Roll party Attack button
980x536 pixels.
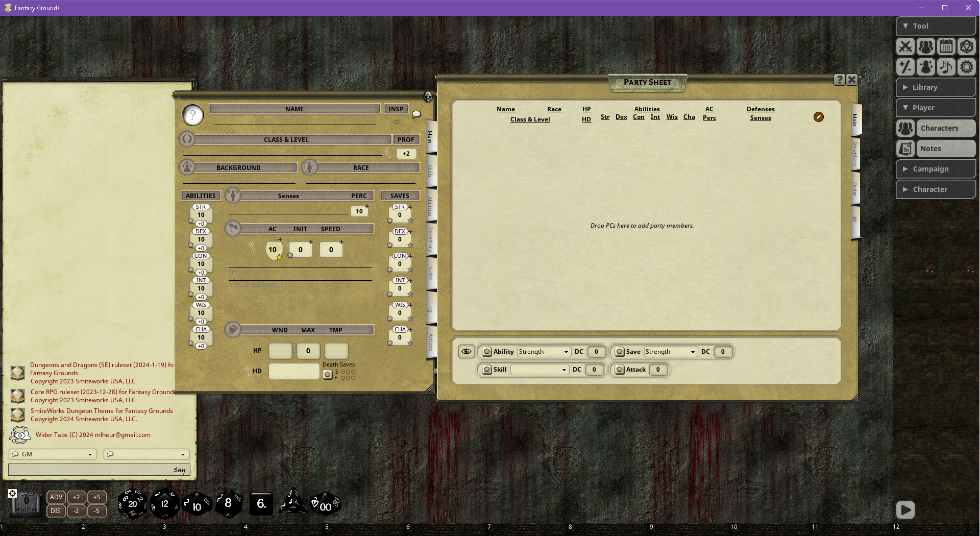(620, 370)
